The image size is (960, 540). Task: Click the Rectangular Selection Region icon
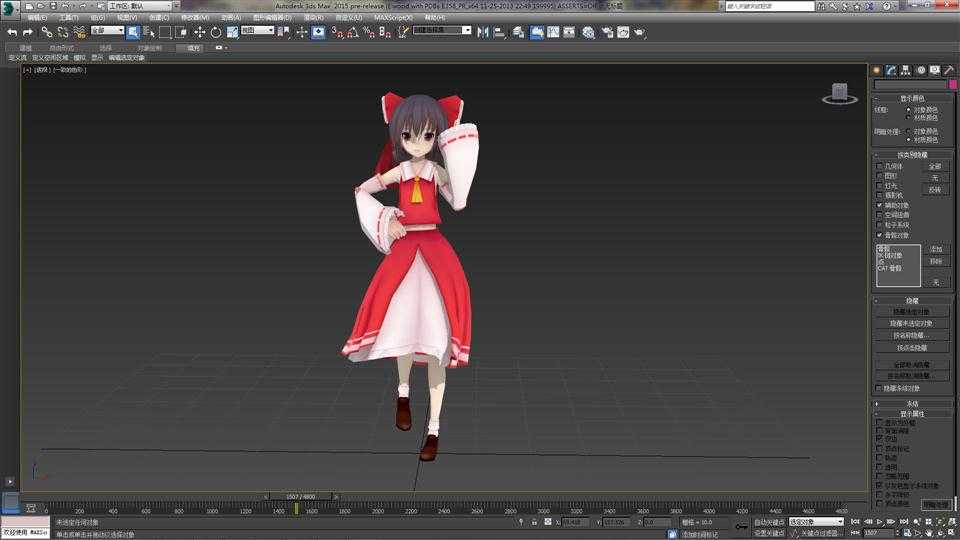coord(165,32)
